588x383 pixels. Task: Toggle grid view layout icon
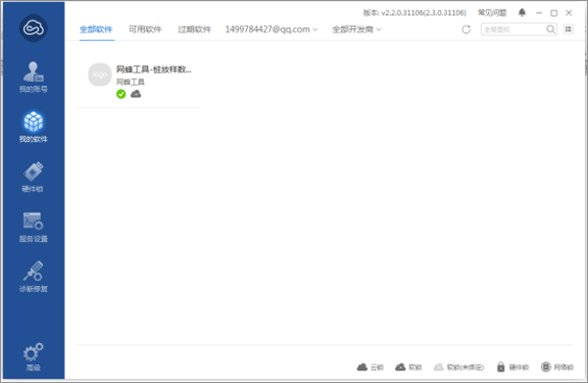tap(568, 29)
